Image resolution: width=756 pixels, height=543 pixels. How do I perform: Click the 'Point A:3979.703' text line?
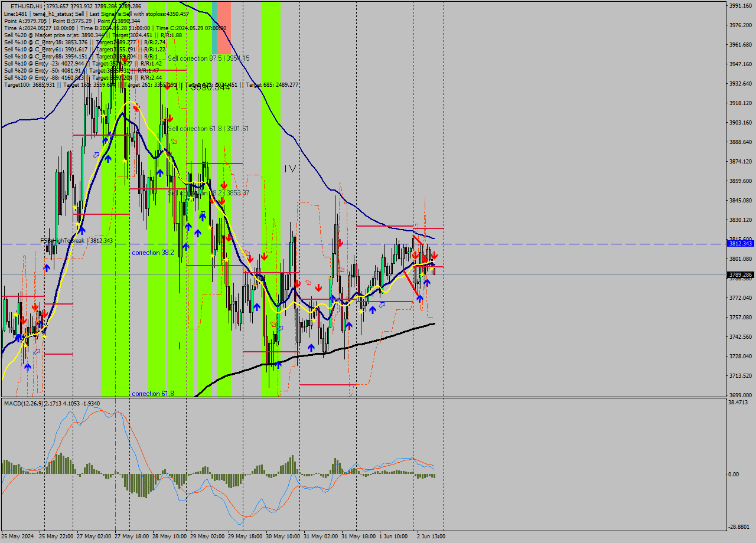(72, 21)
